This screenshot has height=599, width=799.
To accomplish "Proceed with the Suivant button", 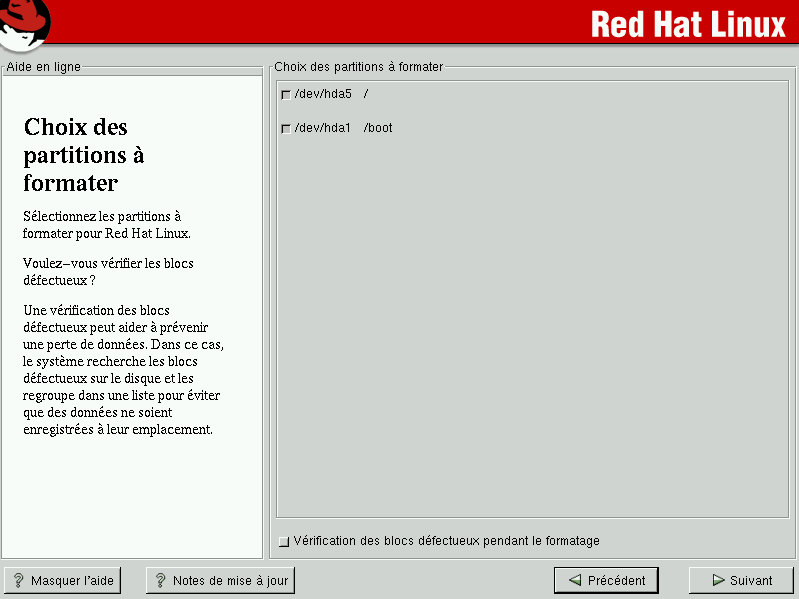I will pyautogui.click(x=741, y=580).
